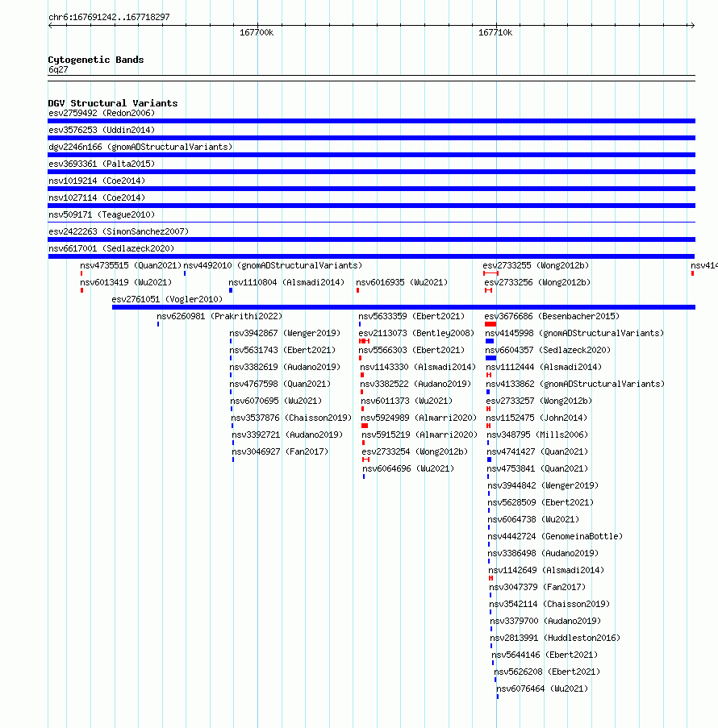The image size is (718, 728).
Task: Open nsv4741427 (Quan2021) label
Action: [537, 452]
